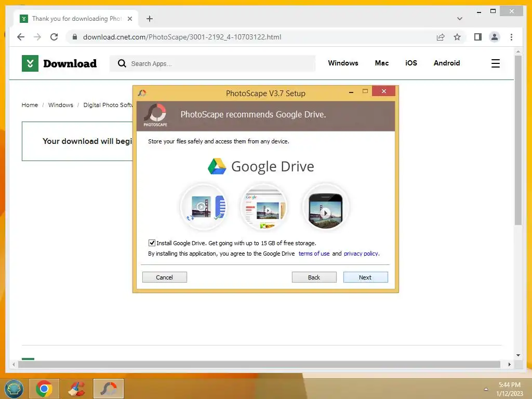Click Windows breadcrumb link
Screen dimensions: 532x399
click(x=60, y=105)
